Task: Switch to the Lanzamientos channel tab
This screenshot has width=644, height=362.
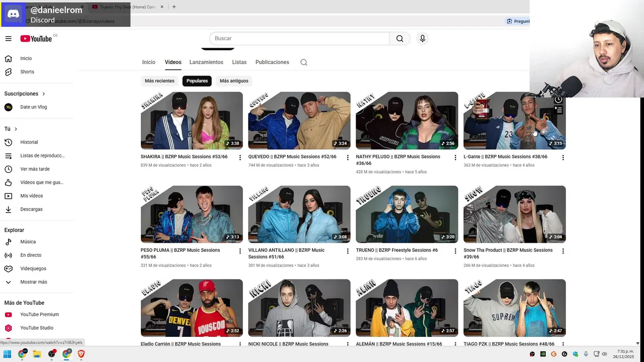Action: click(x=206, y=62)
